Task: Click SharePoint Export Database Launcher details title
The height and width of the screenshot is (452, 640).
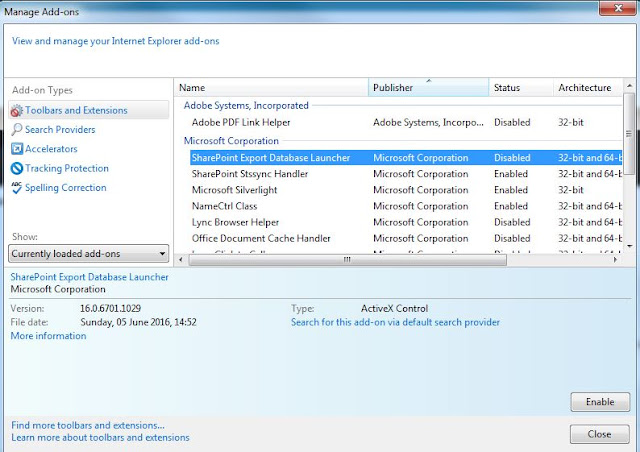Action: tap(89, 277)
